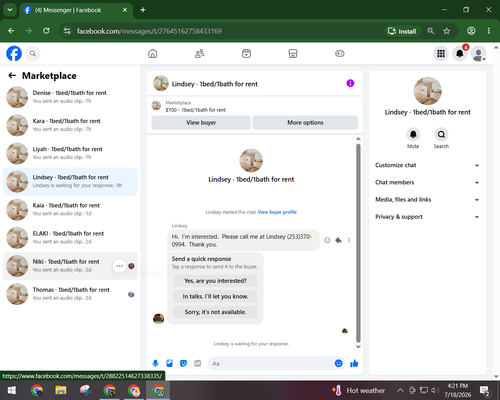Choose a sticker from the sticker icon
The image size is (500, 400).
pos(183,363)
